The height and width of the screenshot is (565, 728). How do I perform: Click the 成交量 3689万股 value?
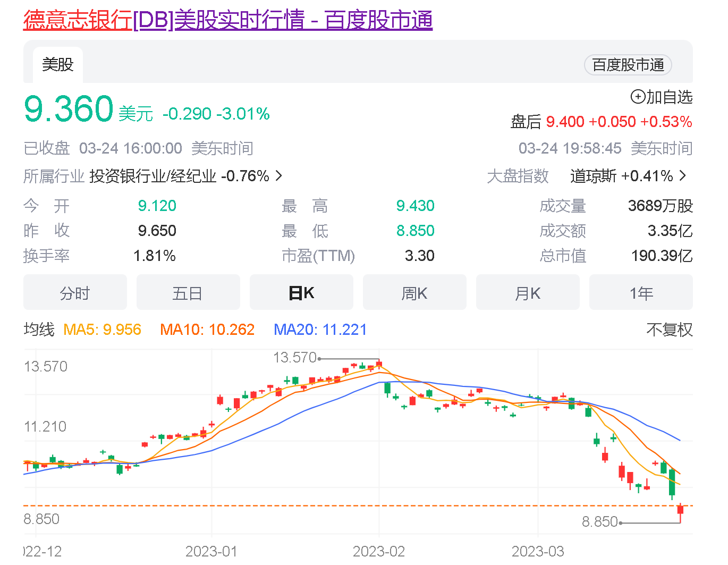[x=661, y=206]
